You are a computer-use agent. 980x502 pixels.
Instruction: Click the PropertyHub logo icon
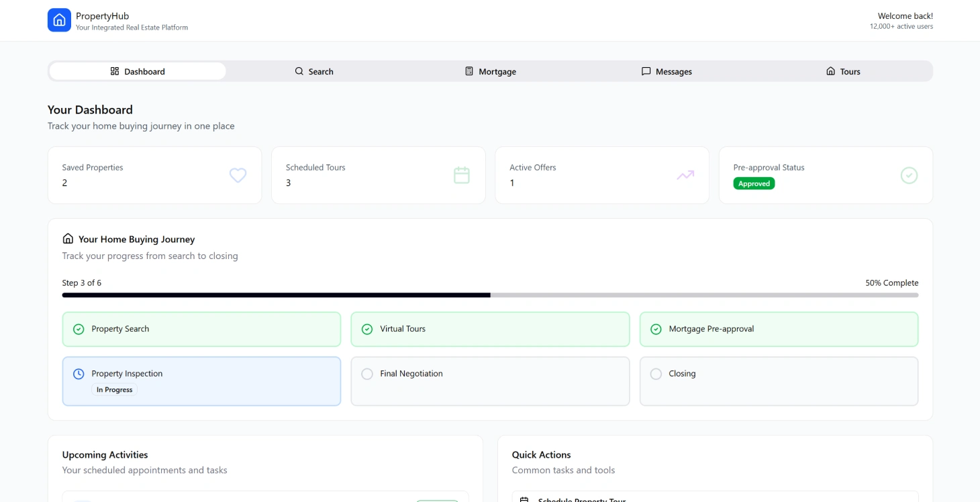click(x=59, y=20)
